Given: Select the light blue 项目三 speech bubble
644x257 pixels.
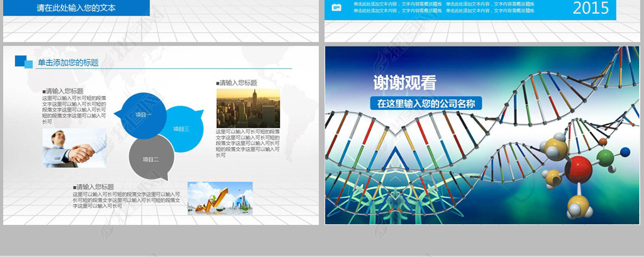Looking at the screenshot, I should click(x=182, y=129).
